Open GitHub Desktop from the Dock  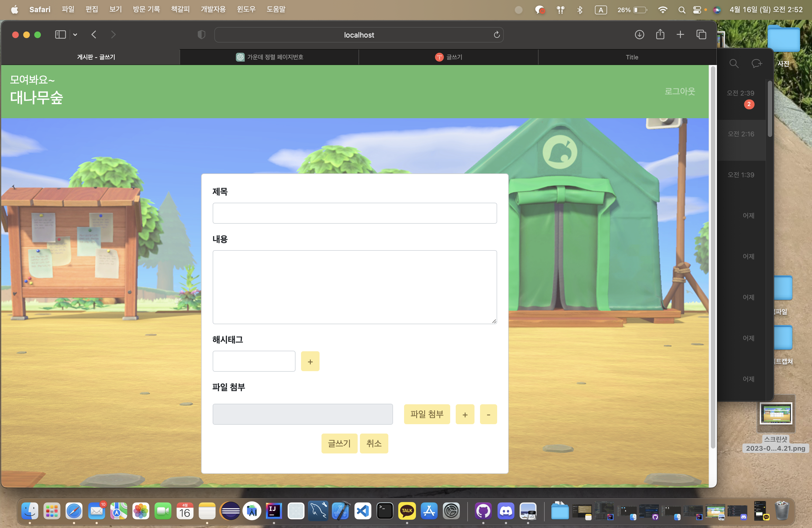point(483,511)
